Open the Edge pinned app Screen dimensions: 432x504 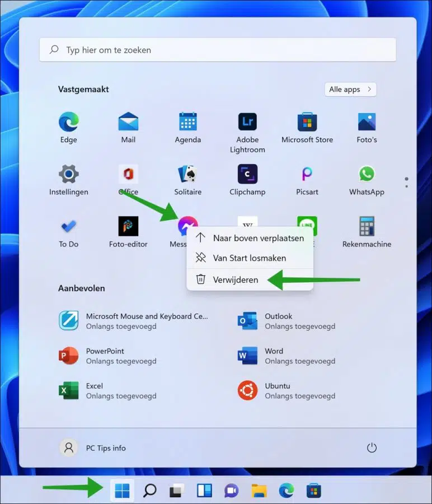(68, 127)
